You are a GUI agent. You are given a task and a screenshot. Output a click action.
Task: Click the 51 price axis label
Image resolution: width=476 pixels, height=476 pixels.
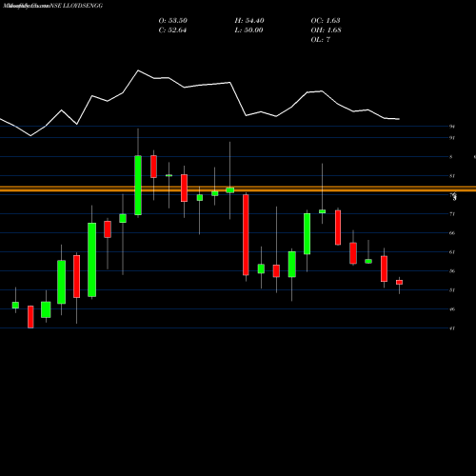click(452, 290)
